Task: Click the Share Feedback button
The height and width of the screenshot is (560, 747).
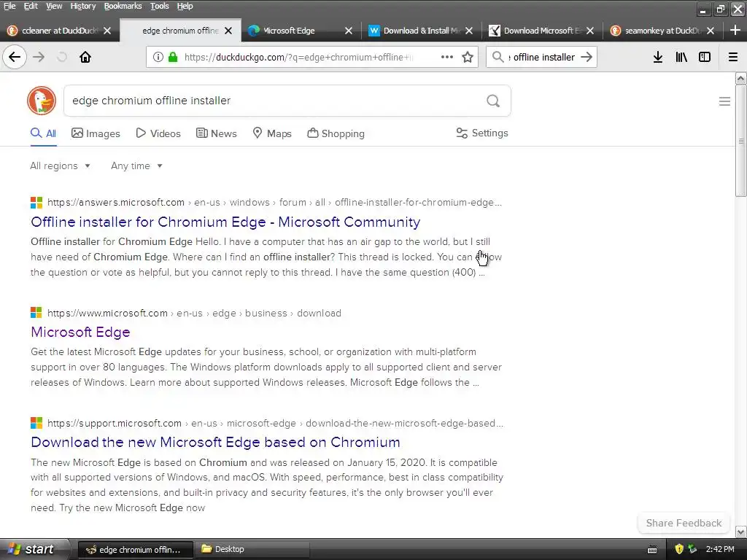Action: pos(684,523)
